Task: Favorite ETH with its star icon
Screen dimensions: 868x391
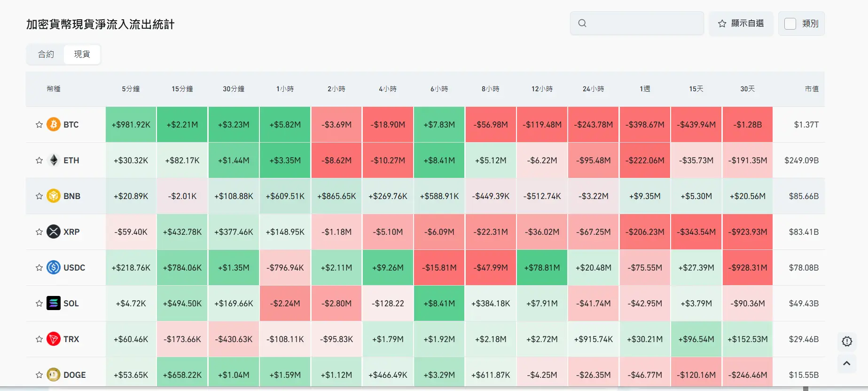Action: [39, 160]
